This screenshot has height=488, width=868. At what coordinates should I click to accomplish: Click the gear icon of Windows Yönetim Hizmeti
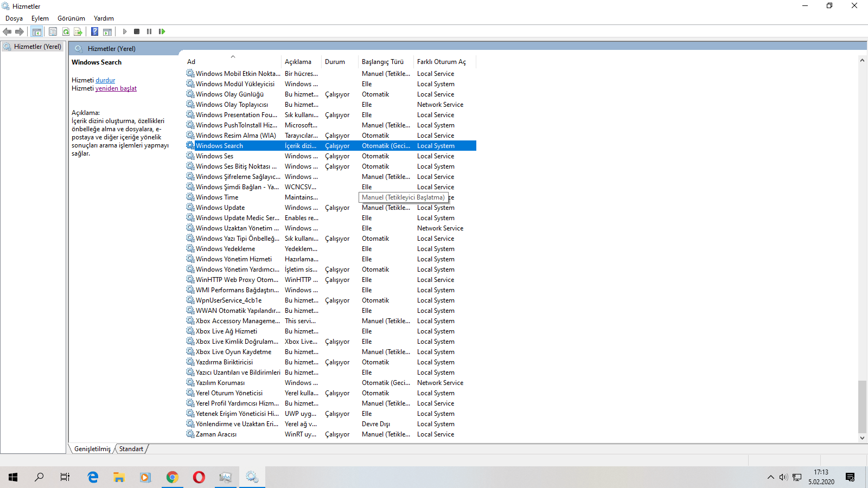click(x=190, y=259)
